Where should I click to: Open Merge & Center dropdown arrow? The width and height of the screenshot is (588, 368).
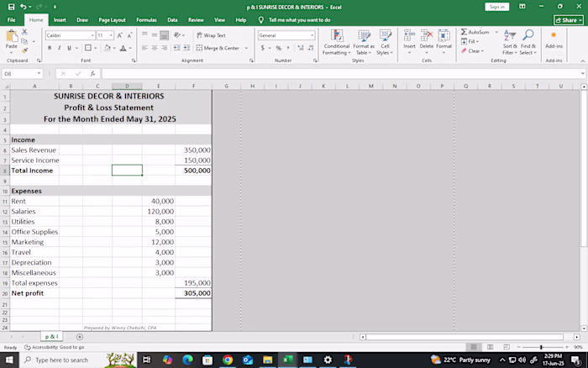click(x=246, y=48)
